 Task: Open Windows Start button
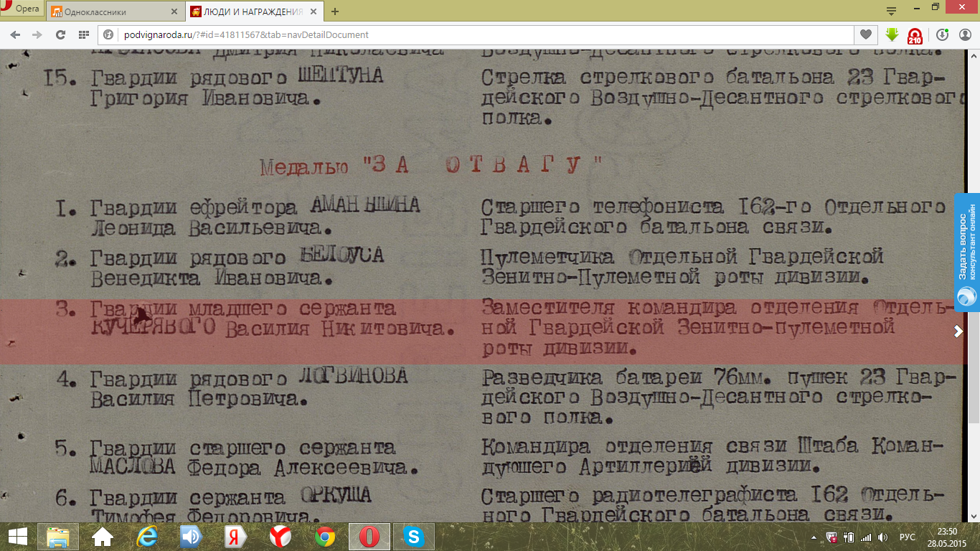tap(18, 536)
